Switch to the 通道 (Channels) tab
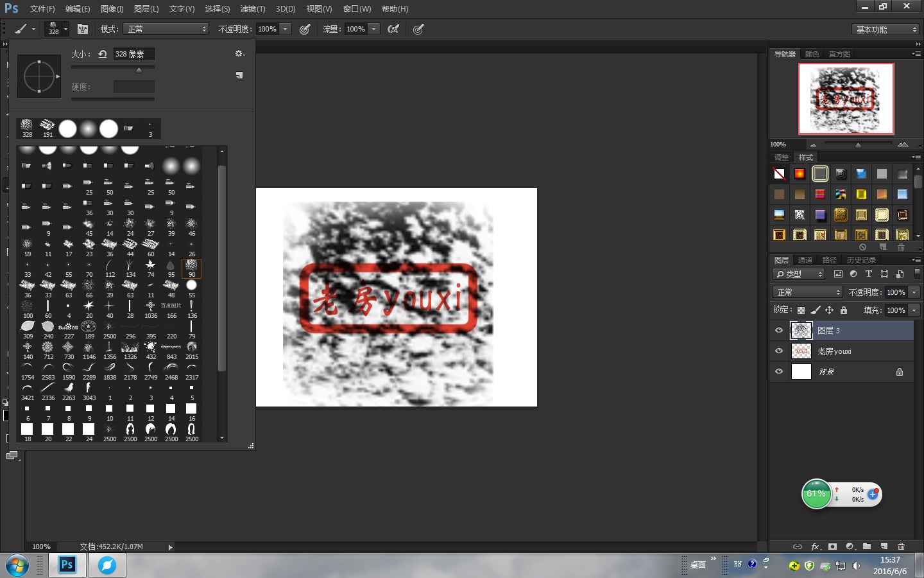Screen dimensions: 924x578 click(805, 259)
